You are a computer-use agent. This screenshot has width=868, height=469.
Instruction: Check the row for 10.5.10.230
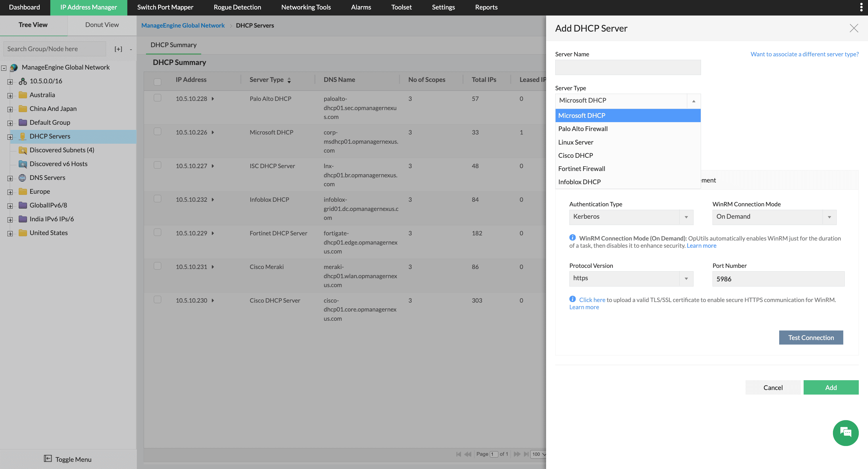157,299
